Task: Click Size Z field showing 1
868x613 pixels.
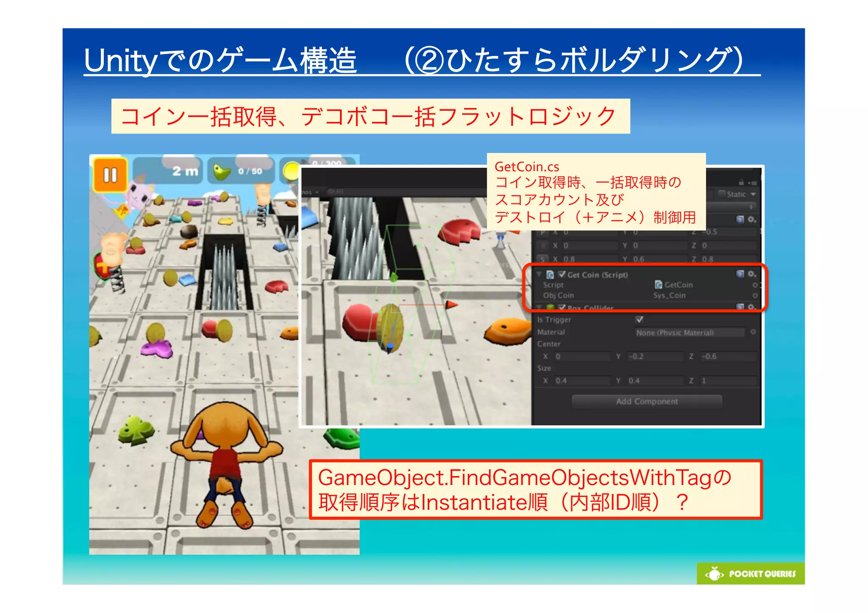Action: click(728, 381)
